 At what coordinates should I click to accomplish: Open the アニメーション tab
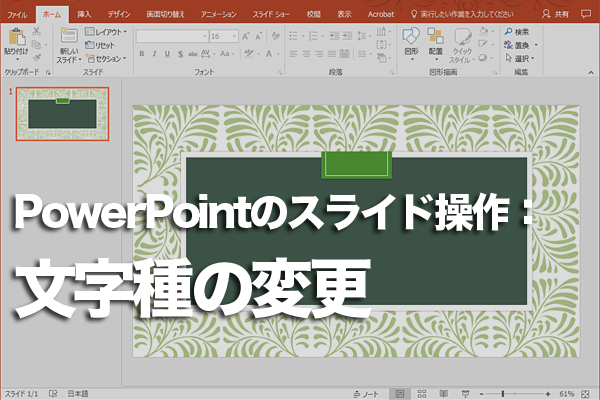[x=218, y=15]
